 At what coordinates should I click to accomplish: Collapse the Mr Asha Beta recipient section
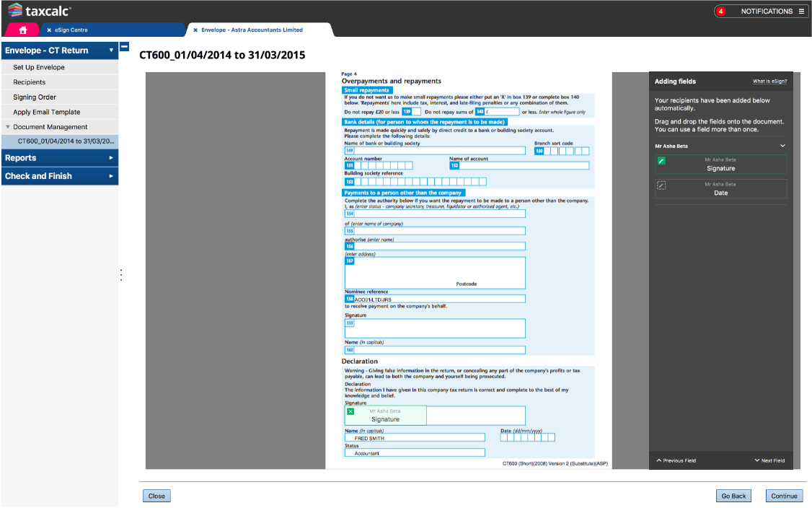pyautogui.click(x=782, y=146)
